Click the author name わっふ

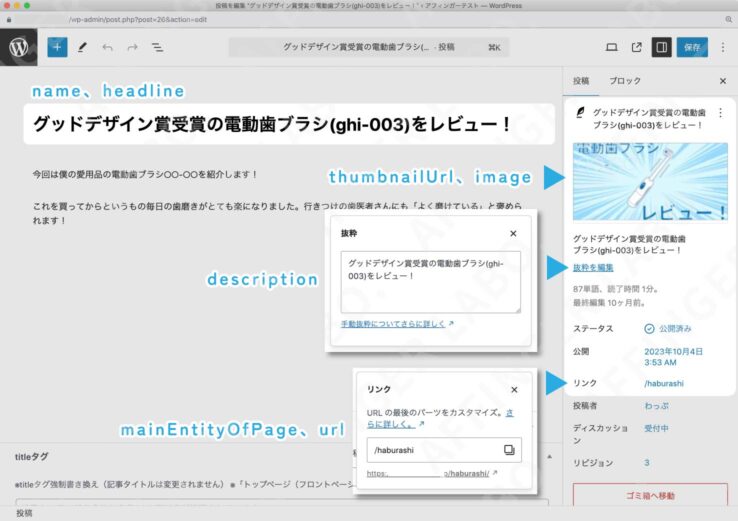tap(657, 406)
